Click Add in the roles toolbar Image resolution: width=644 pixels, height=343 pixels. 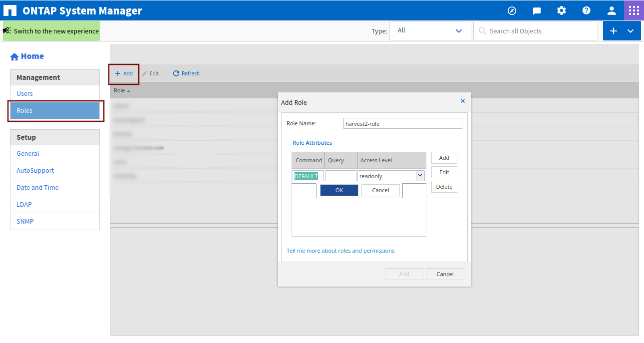124,73
